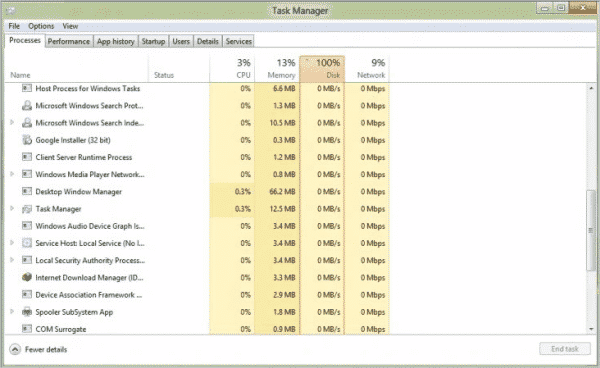Expand the Microsoft Windows Search Indexer row
Image resolution: width=600 pixels, height=368 pixels.
coord(12,122)
